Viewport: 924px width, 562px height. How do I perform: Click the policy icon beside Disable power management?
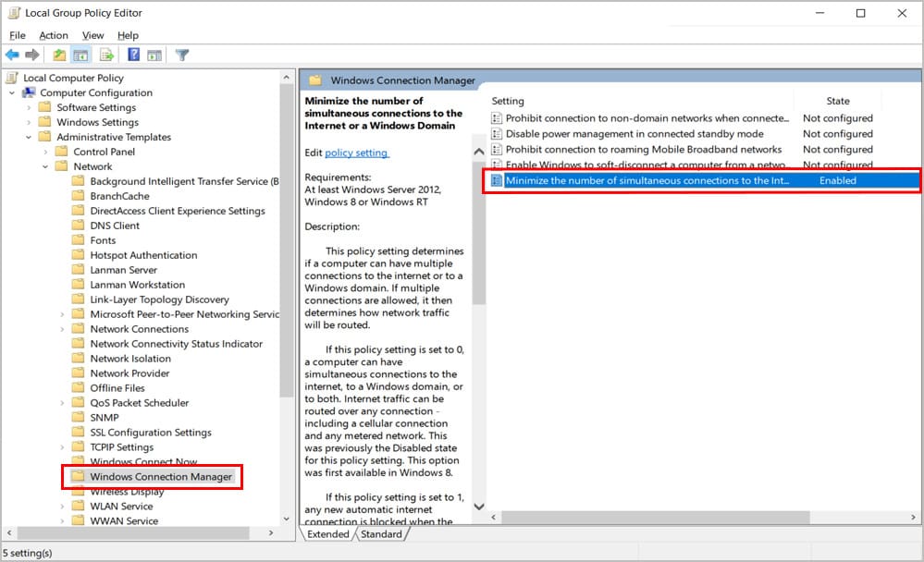(496, 134)
